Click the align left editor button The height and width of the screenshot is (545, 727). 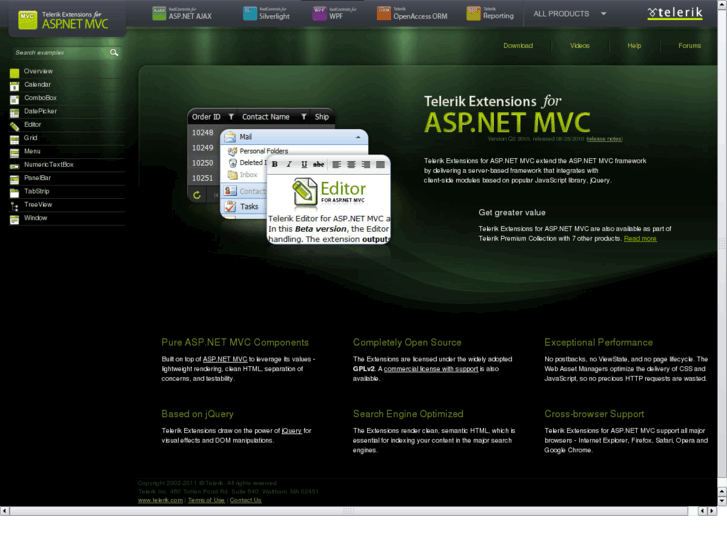click(336, 164)
